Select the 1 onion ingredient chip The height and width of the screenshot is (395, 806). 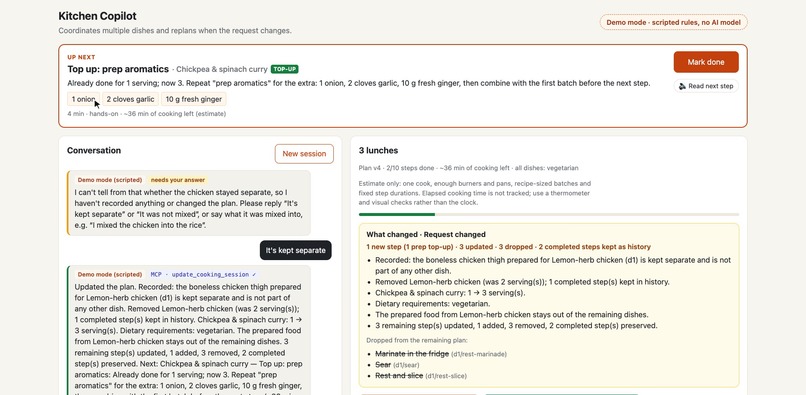click(x=83, y=99)
